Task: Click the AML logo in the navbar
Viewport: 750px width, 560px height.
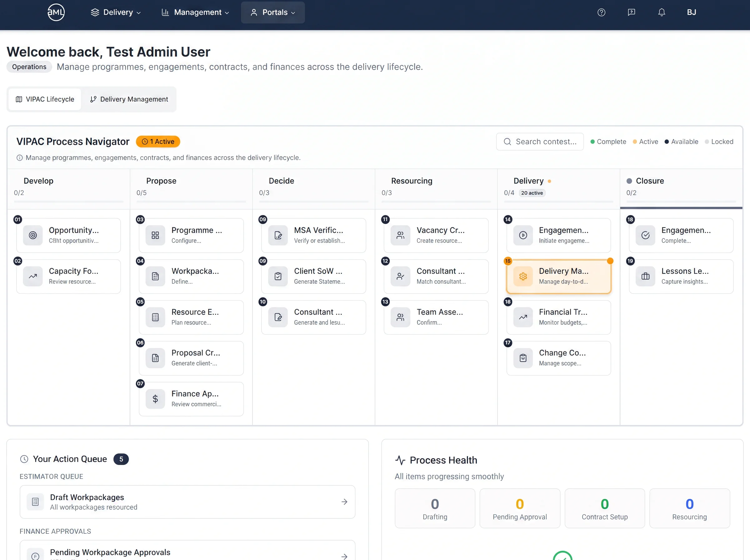Action: (x=56, y=12)
